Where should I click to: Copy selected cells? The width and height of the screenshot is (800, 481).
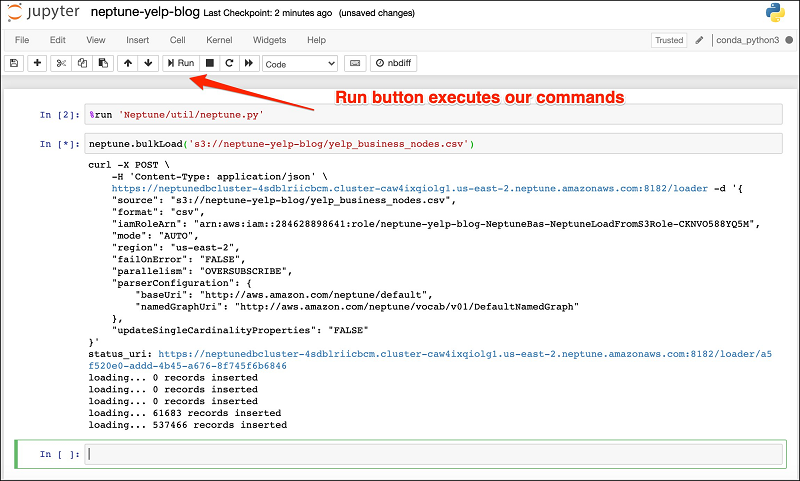[x=82, y=63]
